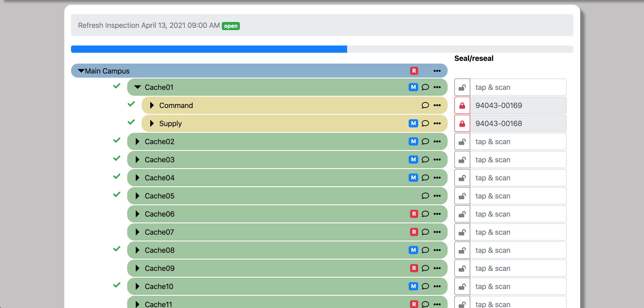The height and width of the screenshot is (308, 644).
Task: Open the comment bubble for Command
Action: [425, 105]
